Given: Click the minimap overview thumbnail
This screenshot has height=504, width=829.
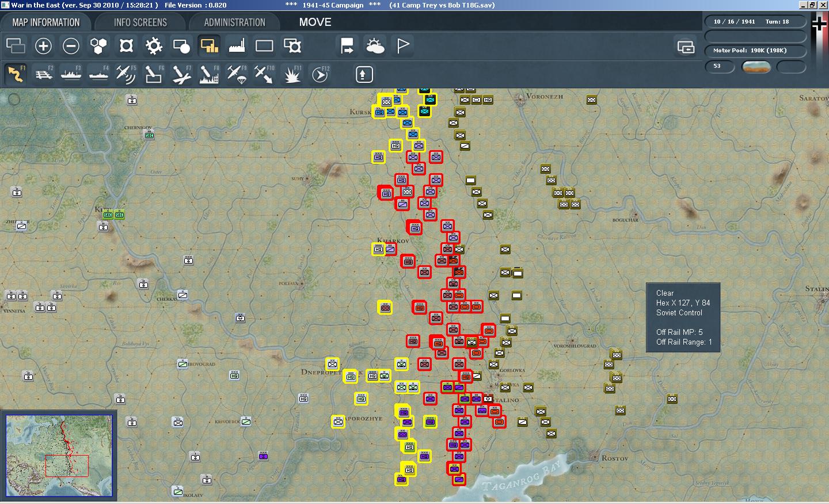Looking at the screenshot, I should [59, 456].
